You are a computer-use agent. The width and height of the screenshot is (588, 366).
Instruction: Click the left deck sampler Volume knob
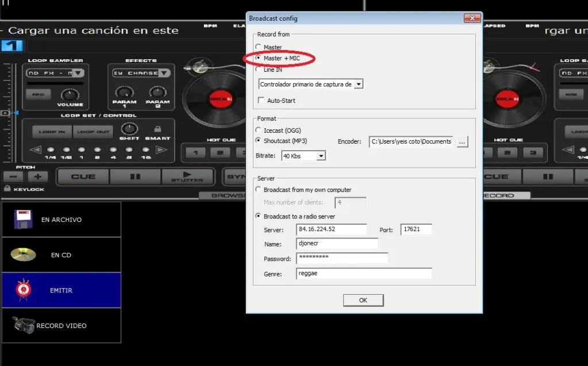pos(70,94)
